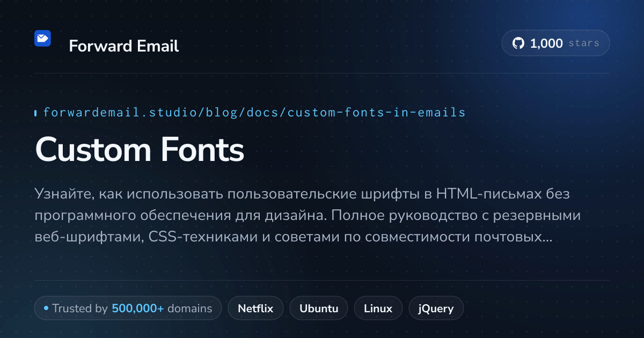644x338 pixels.
Task: Click the 1,000 star count
Action: click(546, 43)
